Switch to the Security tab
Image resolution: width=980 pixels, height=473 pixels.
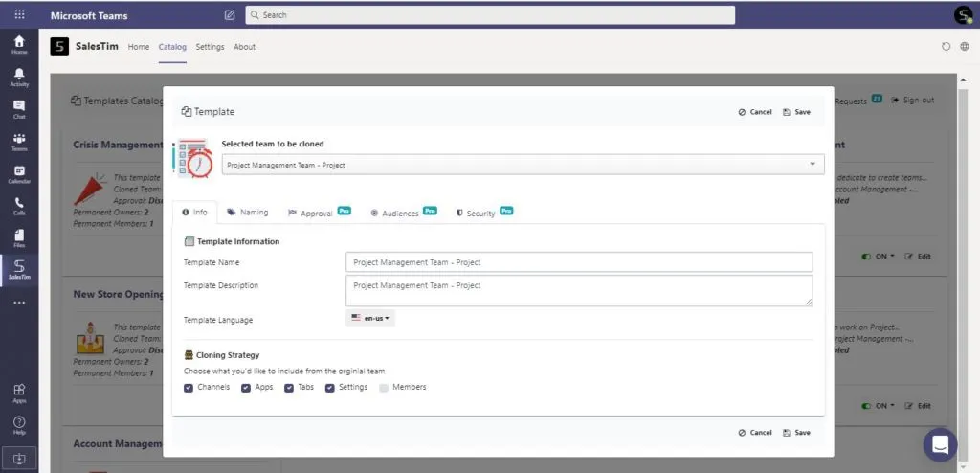[x=483, y=213]
